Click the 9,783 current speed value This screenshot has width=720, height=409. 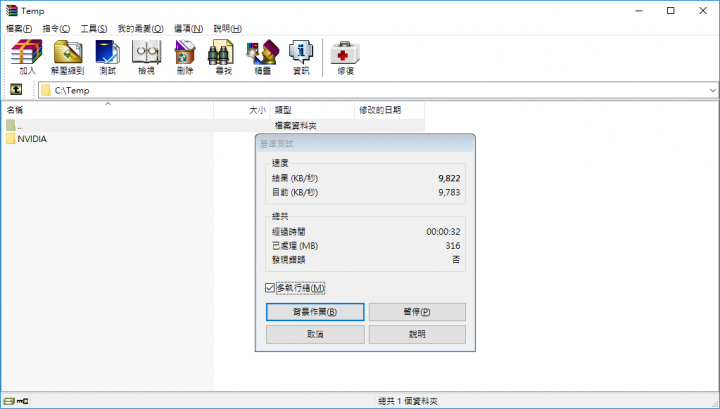pos(449,192)
